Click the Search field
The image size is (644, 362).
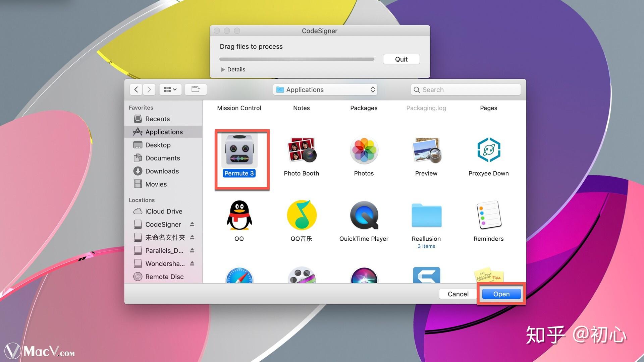coord(465,89)
